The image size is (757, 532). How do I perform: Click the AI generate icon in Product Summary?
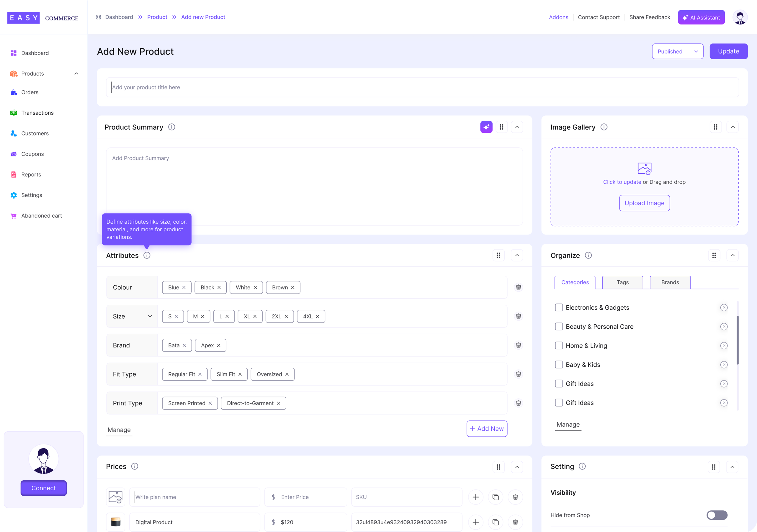tap(486, 127)
